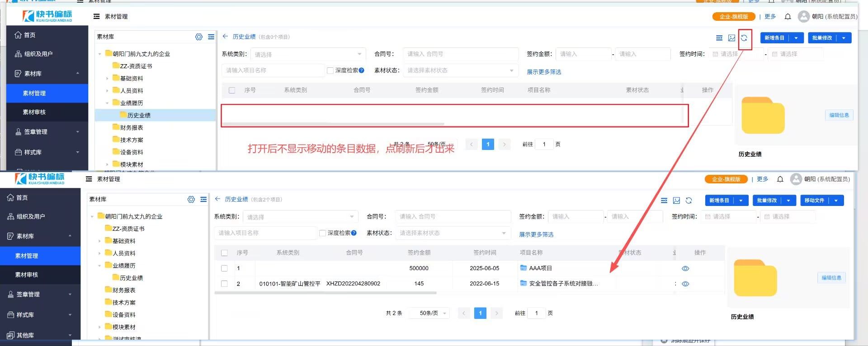Click 更多 link in upper window header
Viewport: 868px width, 346px height.
click(770, 17)
